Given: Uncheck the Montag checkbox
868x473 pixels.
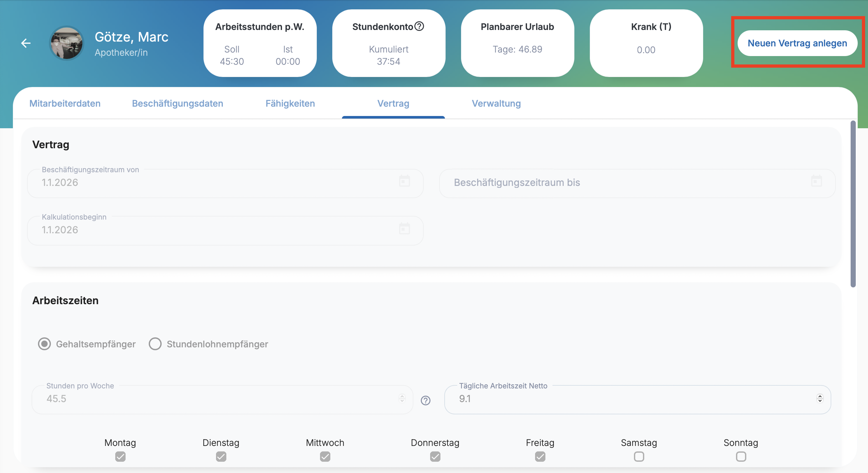Looking at the screenshot, I should coord(120,457).
